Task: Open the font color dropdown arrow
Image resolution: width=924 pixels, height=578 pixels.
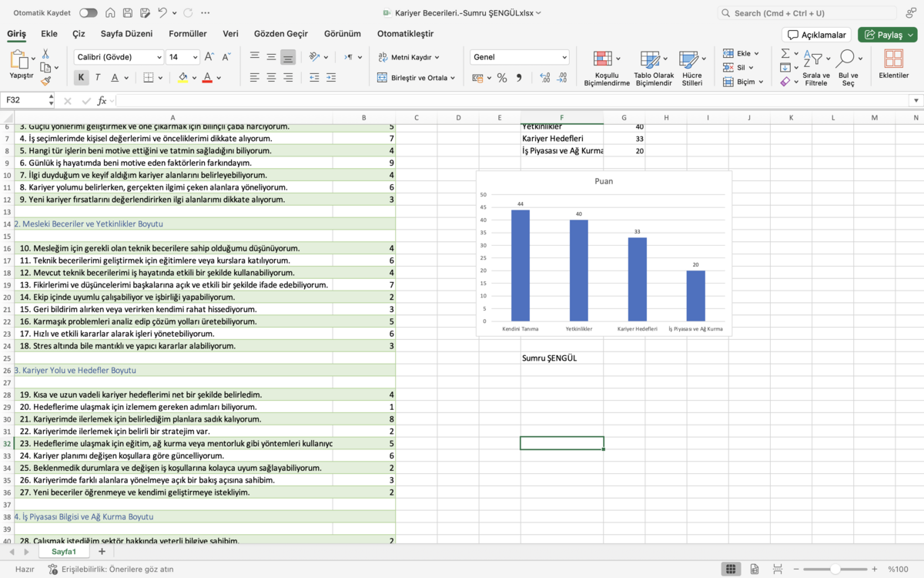Action: [219, 78]
